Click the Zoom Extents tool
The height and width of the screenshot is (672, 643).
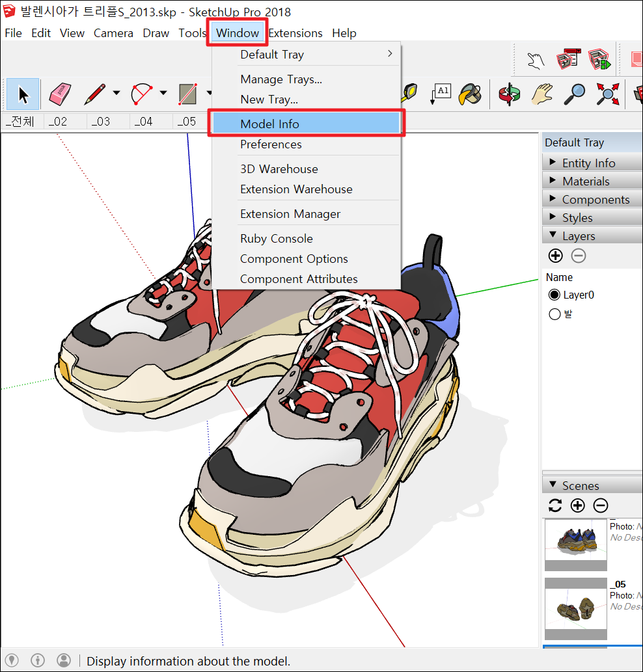[x=608, y=94]
